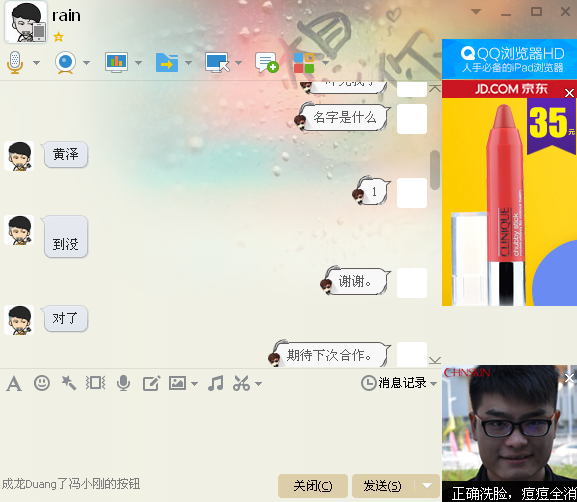Expand the send image dropdown arrow
This screenshot has width=577, height=502.
click(194, 384)
